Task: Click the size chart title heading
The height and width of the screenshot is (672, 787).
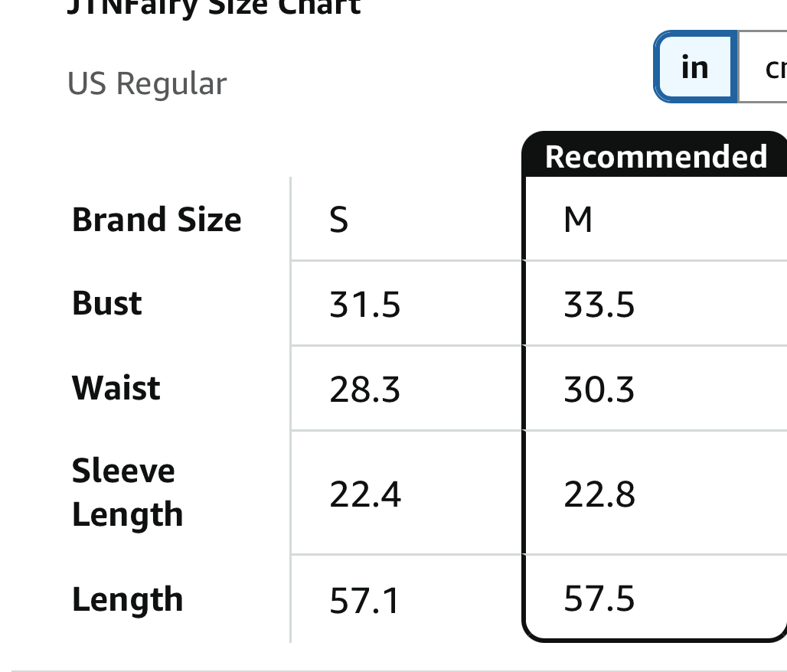Action: (214, 8)
